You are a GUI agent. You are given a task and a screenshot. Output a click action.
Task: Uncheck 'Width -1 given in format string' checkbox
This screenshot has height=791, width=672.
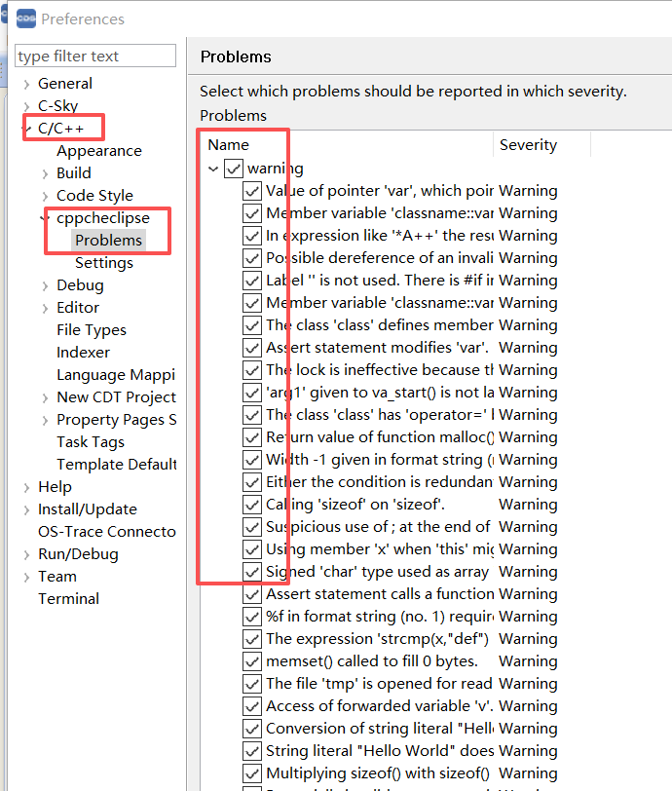click(251, 460)
